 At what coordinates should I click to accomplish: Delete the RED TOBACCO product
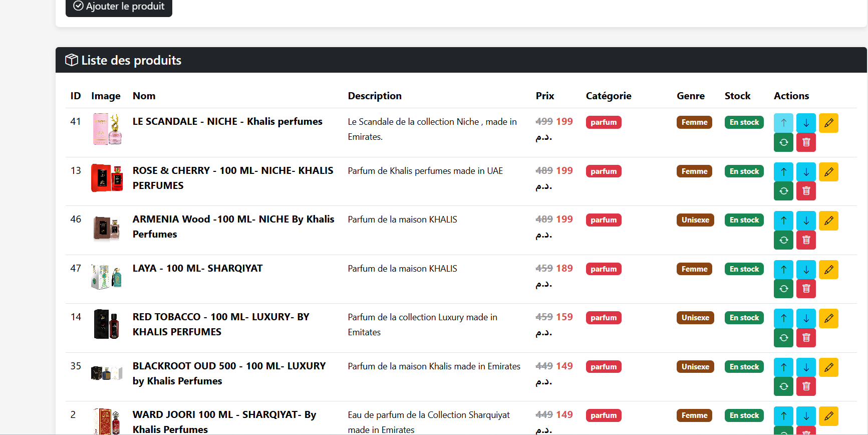click(x=806, y=338)
